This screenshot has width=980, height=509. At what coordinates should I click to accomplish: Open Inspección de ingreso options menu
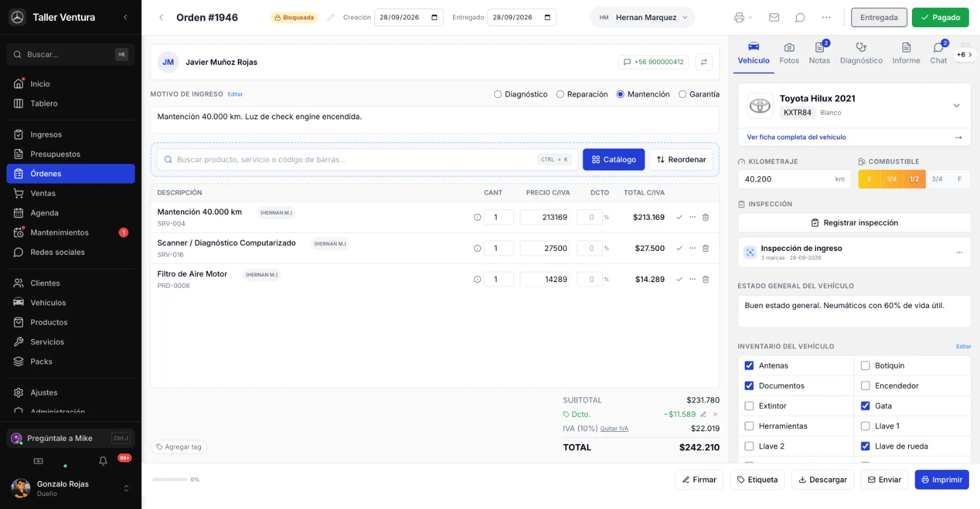point(959,252)
